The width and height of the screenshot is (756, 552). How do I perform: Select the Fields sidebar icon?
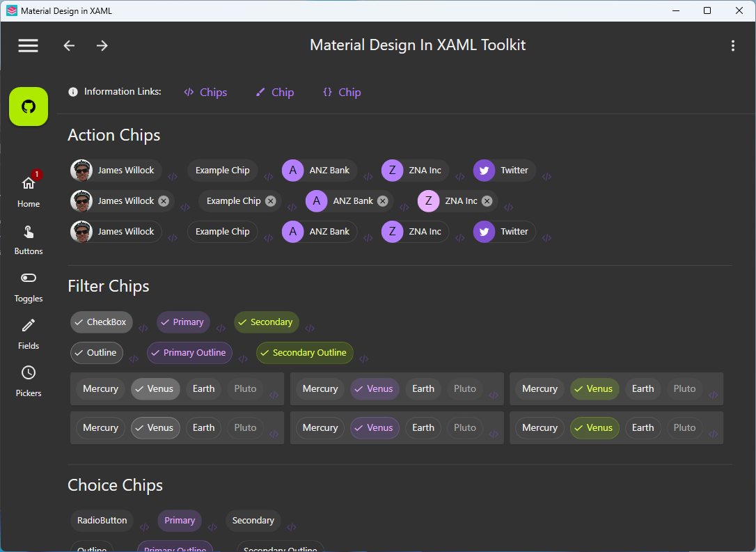click(28, 333)
